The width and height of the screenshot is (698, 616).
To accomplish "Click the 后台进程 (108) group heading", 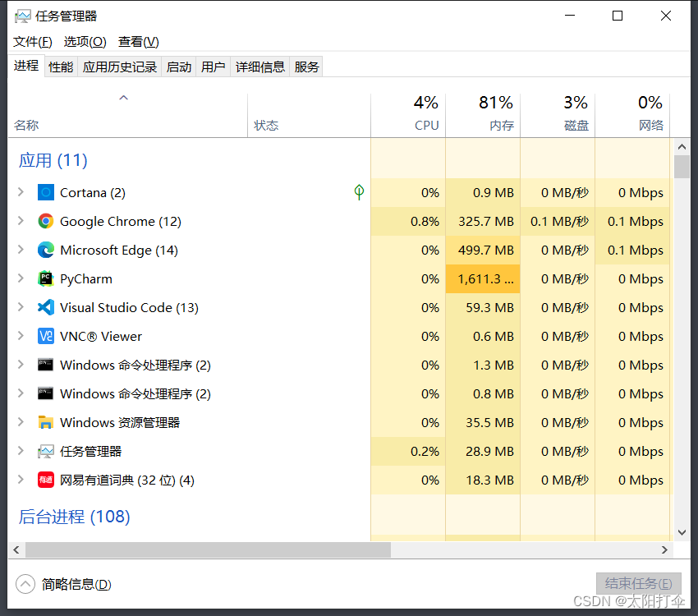I will tap(75, 517).
